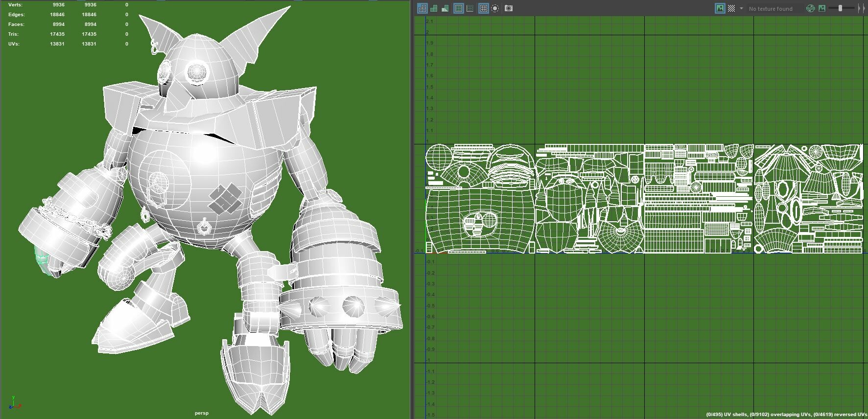The image size is (868, 419).
Task: Toggle RGB channel display icon
Action: pos(810,8)
